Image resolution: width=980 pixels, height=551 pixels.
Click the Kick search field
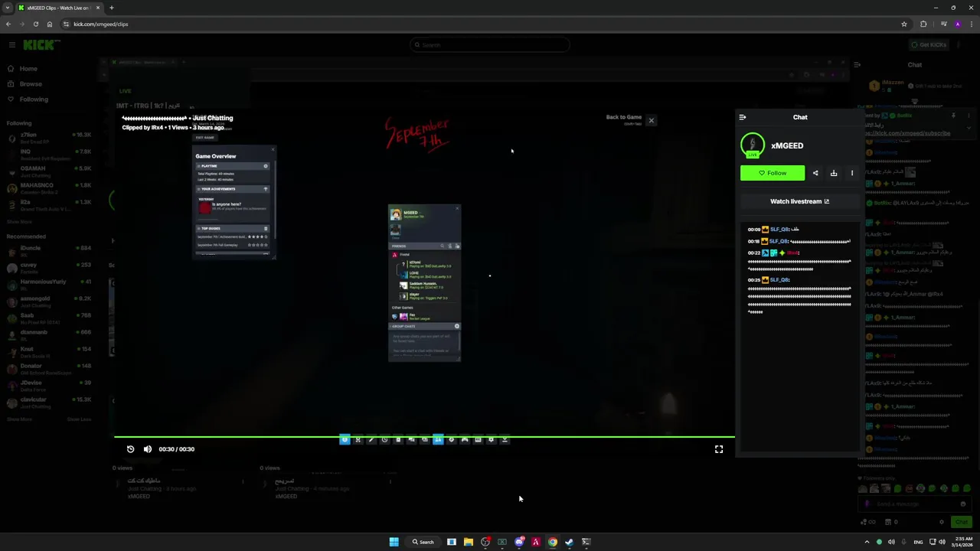coord(490,45)
